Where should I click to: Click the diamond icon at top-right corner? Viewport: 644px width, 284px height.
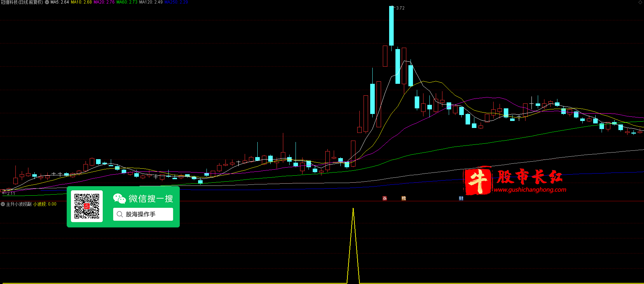pos(640,2)
